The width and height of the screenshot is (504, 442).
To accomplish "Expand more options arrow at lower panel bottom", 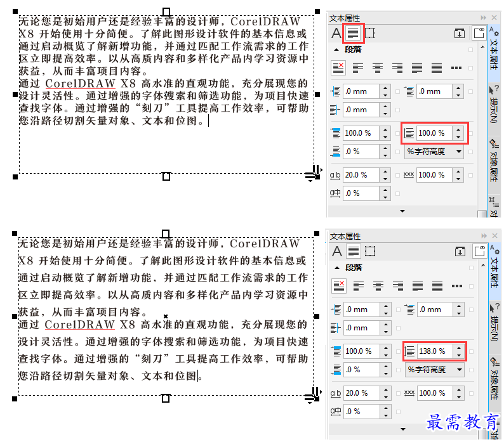I will [x=402, y=429].
